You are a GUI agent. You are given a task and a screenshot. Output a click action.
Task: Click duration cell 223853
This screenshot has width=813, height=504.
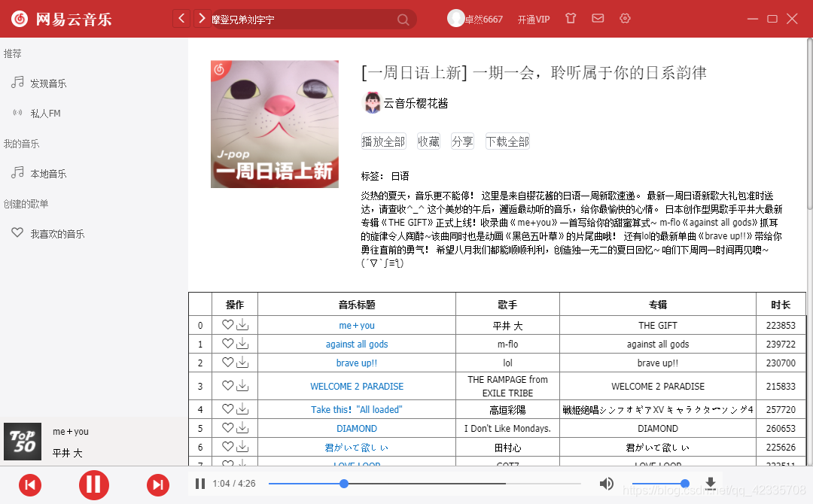tap(781, 325)
